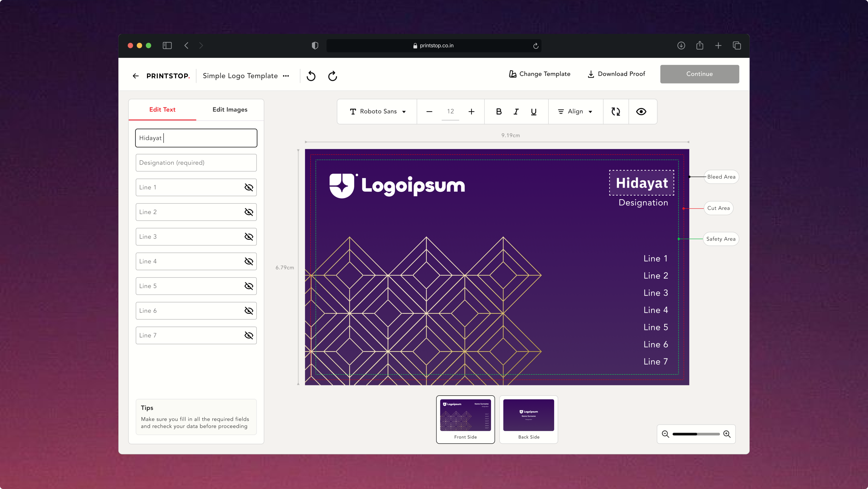Screen dimensions: 868x489
Task: Undo the last edit
Action: tap(311, 76)
